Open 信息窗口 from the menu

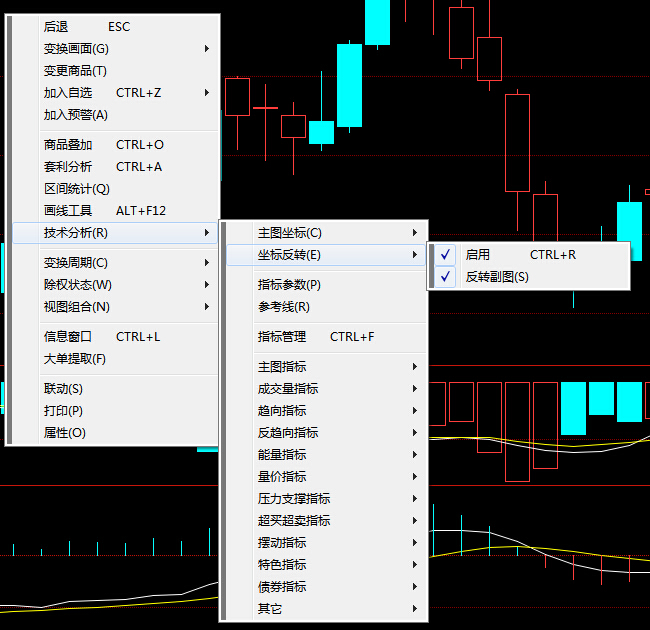pyautogui.click(x=68, y=337)
